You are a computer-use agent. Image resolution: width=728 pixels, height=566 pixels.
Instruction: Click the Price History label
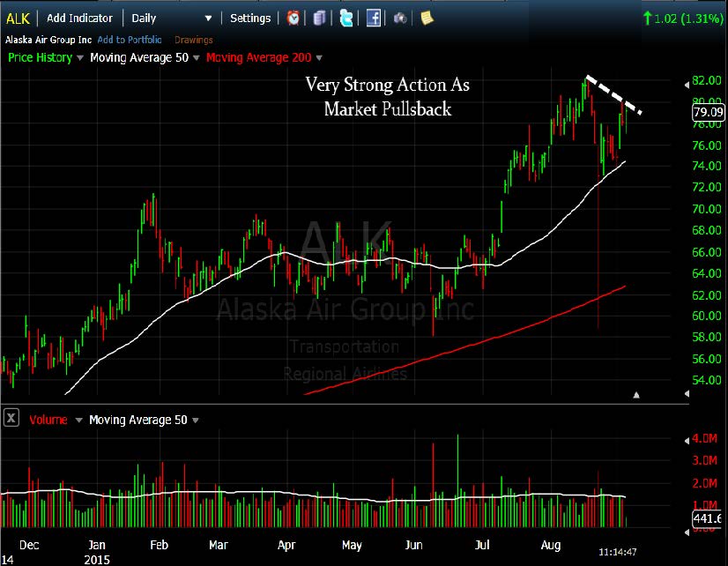pos(41,57)
